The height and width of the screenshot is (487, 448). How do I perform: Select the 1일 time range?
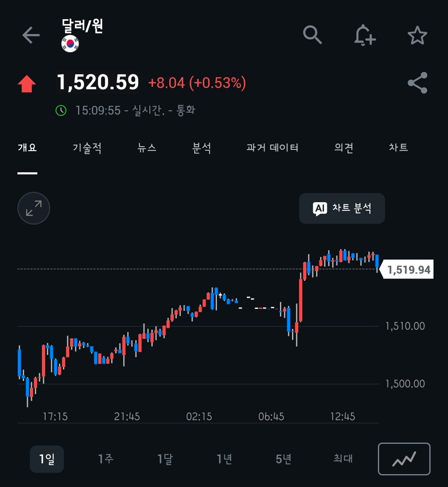point(47,459)
